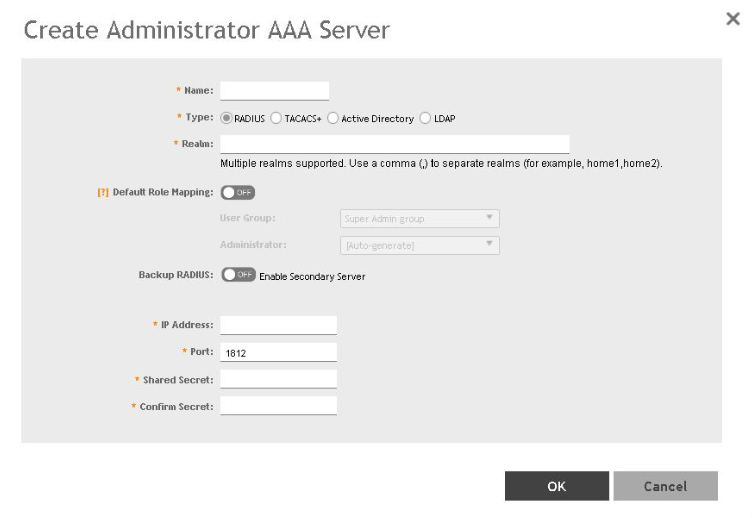Select the RADIUS type radio button
Viewport: 752px width, 518px height.
tap(226, 118)
